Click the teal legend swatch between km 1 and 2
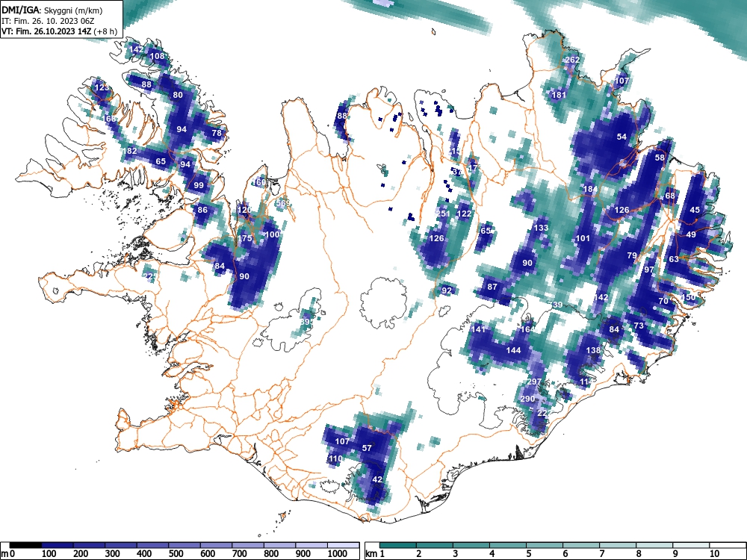This screenshot has height=560, width=747. point(399,545)
